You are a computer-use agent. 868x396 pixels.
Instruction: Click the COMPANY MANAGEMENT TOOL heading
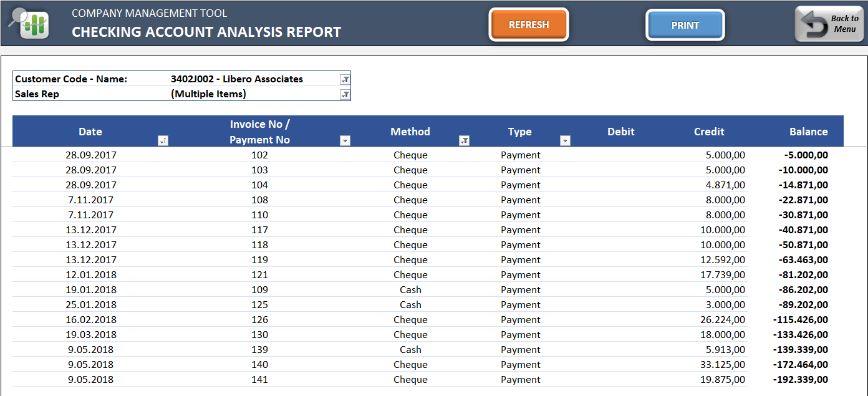pyautogui.click(x=150, y=13)
